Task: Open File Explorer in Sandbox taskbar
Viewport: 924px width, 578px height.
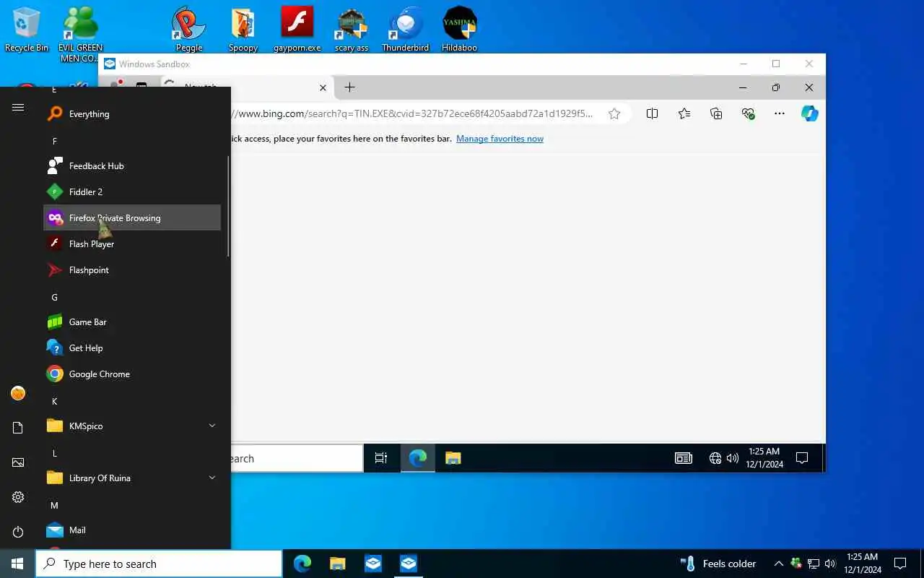Action: [x=453, y=458]
